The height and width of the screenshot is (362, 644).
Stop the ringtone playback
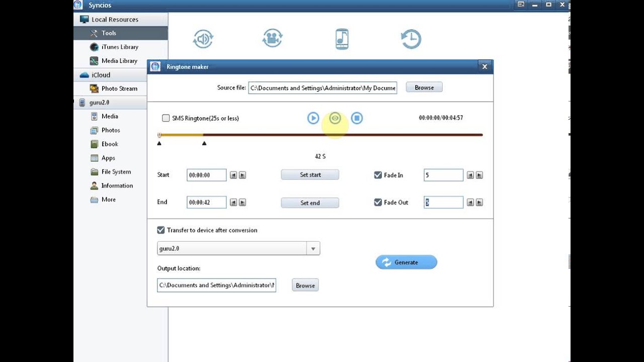pos(357,118)
